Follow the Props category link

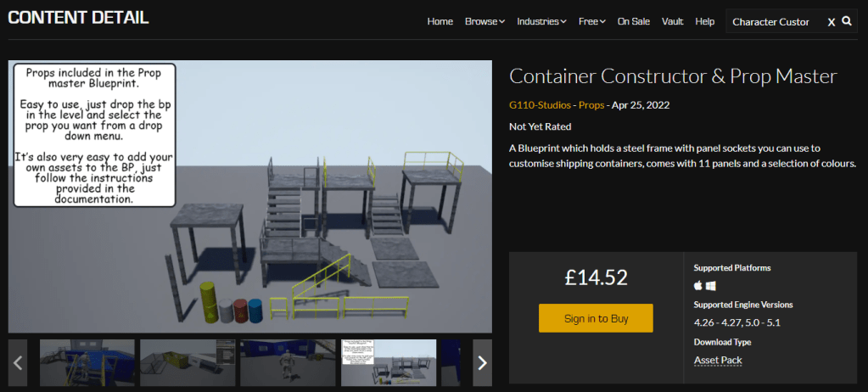pos(591,104)
